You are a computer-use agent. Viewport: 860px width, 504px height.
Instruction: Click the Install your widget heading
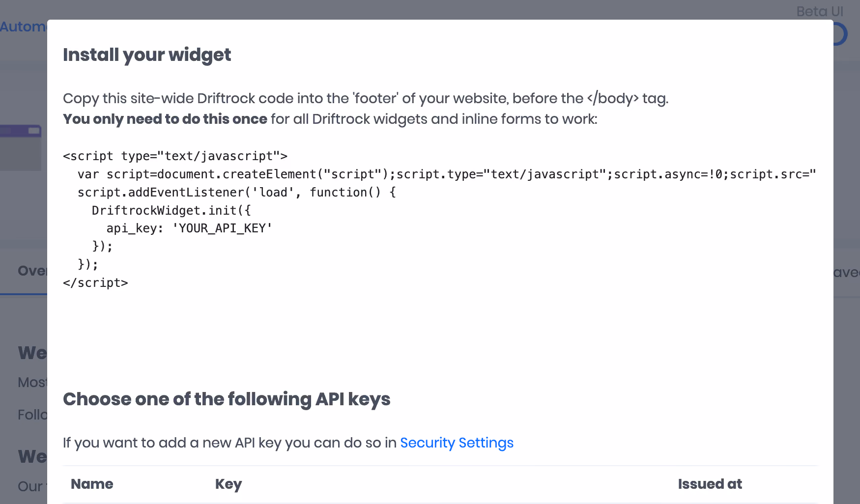tap(147, 55)
